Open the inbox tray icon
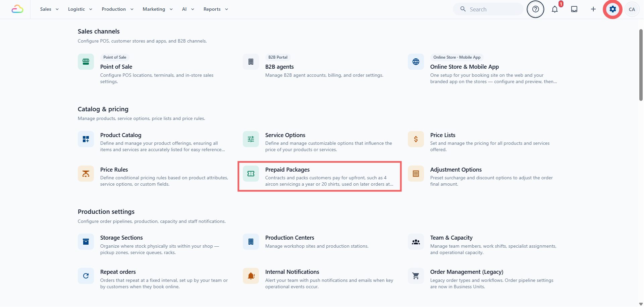Viewport: 644px width, 307px height. coord(574,9)
